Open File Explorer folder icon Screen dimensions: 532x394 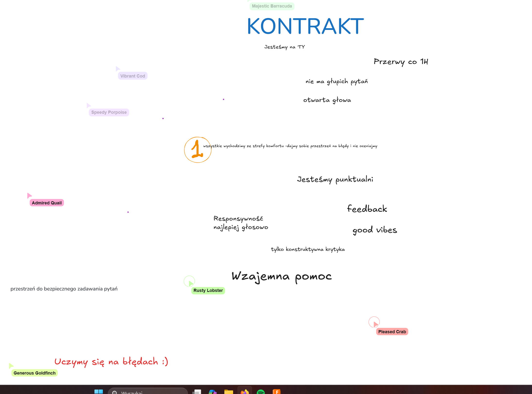tap(228, 392)
